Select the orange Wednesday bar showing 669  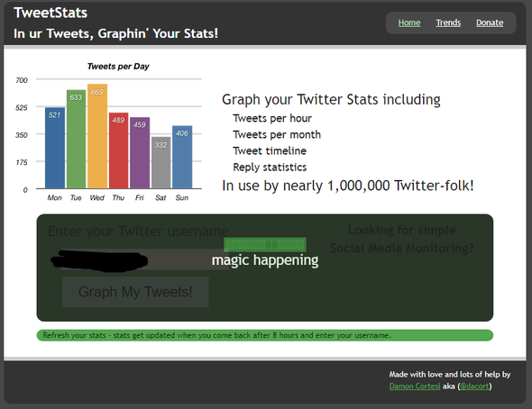[x=97, y=136]
